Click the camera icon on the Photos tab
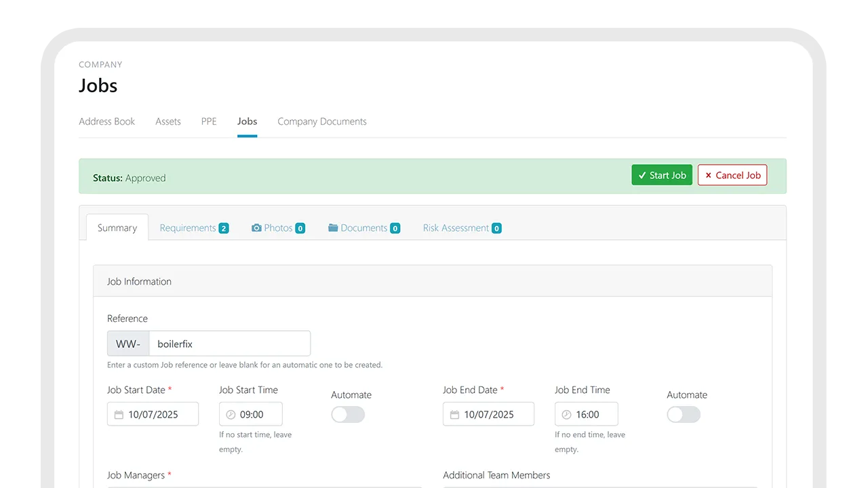This screenshot has height=488, width=868. [x=256, y=228]
